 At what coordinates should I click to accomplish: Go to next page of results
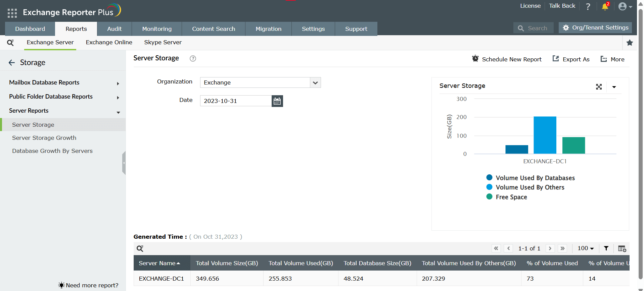click(x=550, y=248)
